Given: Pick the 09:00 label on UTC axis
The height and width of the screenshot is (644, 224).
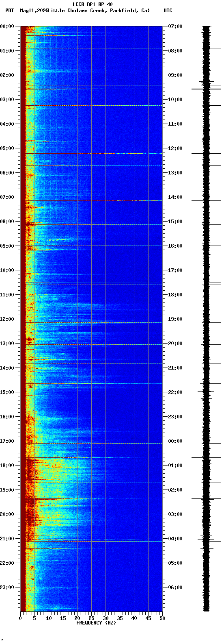Looking at the screenshot, I should [x=175, y=75].
